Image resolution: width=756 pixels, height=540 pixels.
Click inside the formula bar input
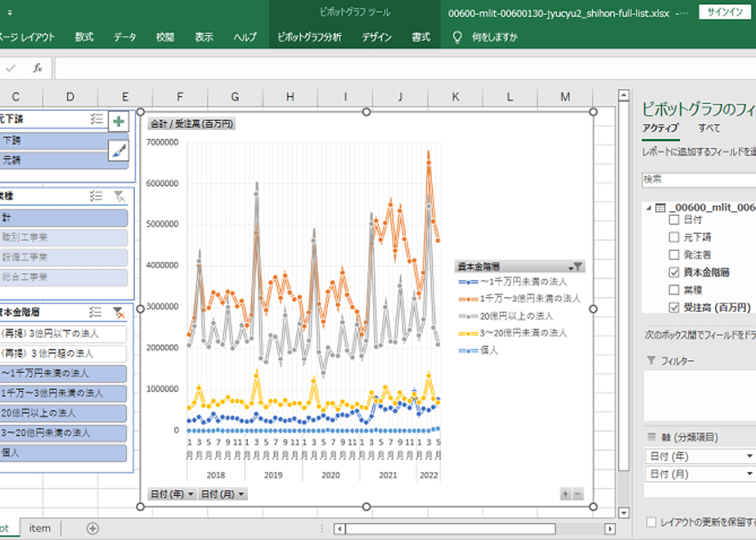pyautogui.click(x=405, y=69)
